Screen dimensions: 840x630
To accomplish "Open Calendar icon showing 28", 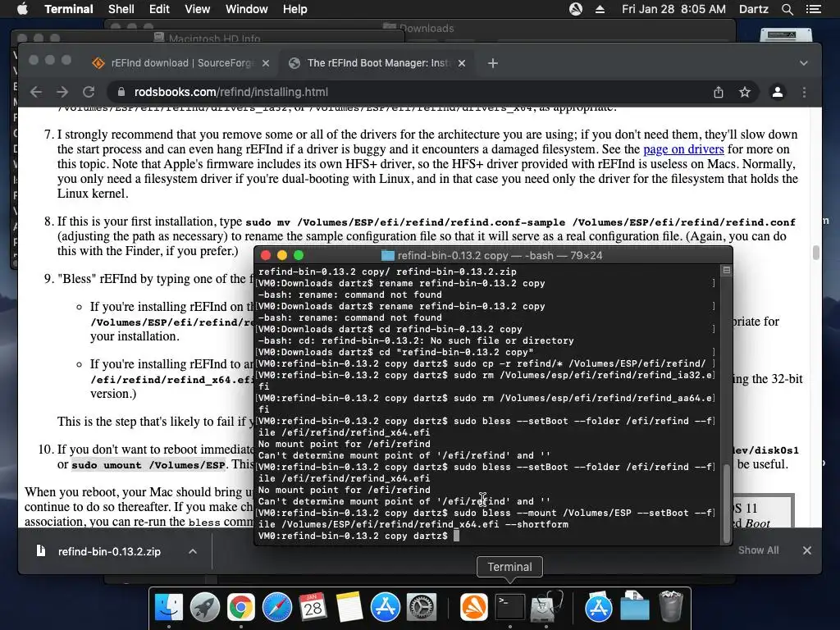I will tap(313, 607).
